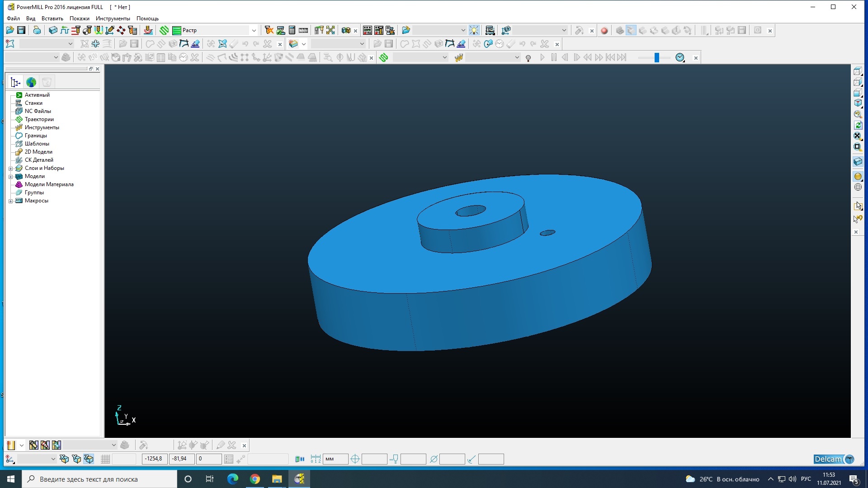Open the simulation toolpath dropdown
Image resolution: width=868 pixels, height=488 pixels.
[444, 57]
